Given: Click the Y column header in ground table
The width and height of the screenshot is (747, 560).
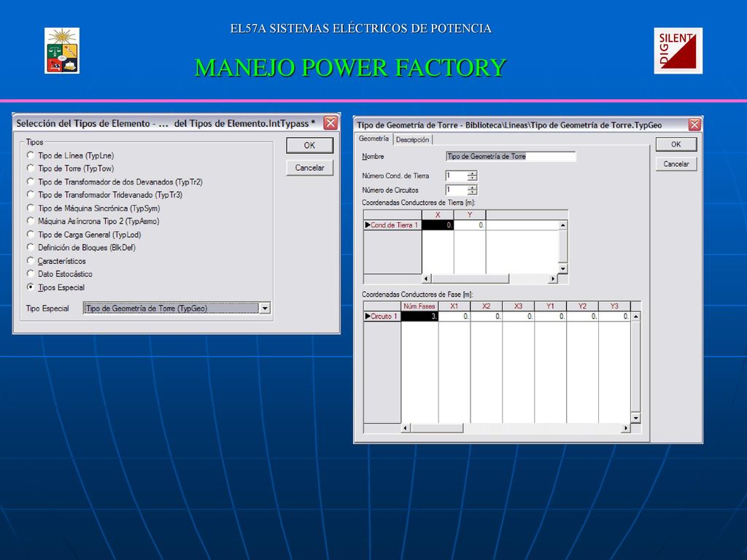Looking at the screenshot, I should click(x=470, y=215).
